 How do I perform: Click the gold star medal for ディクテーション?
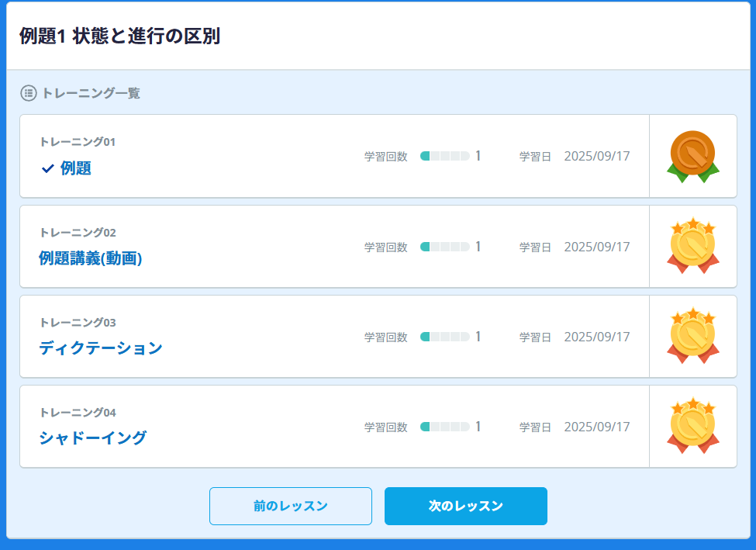pos(692,336)
